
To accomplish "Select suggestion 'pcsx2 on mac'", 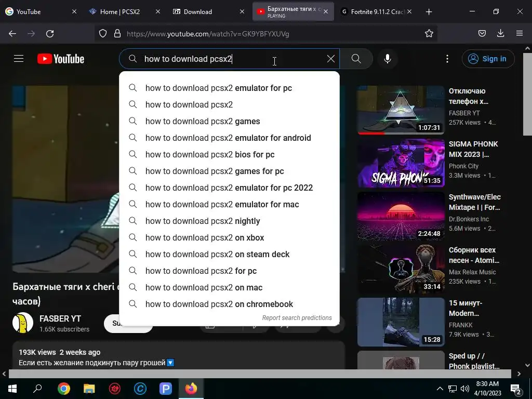I will (229, 287).
